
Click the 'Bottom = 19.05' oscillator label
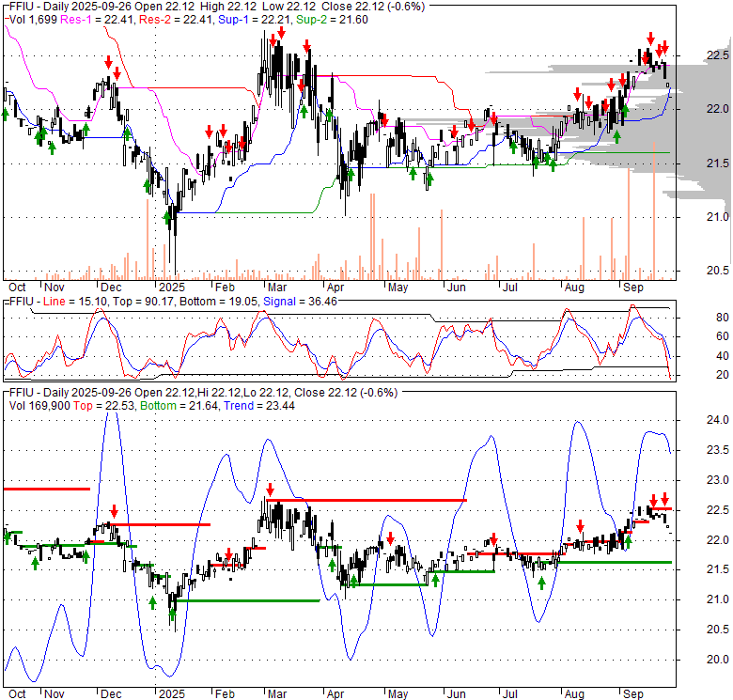218,302
